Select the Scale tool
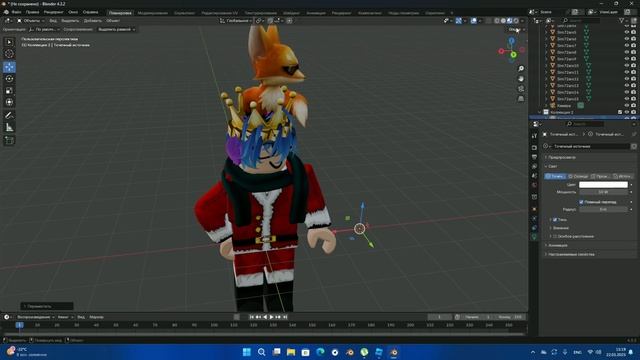The height and width of the screenshot is (360, 640). coord(9,91)
